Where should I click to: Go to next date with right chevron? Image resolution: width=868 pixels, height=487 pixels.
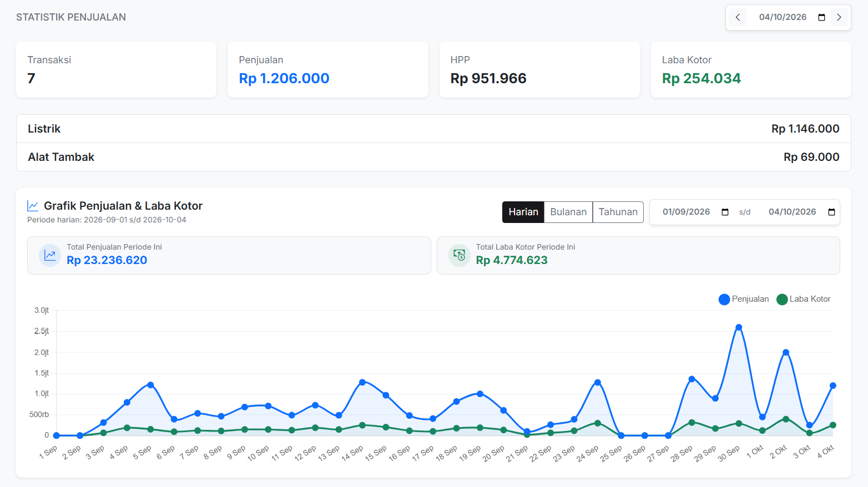[839, 17]
